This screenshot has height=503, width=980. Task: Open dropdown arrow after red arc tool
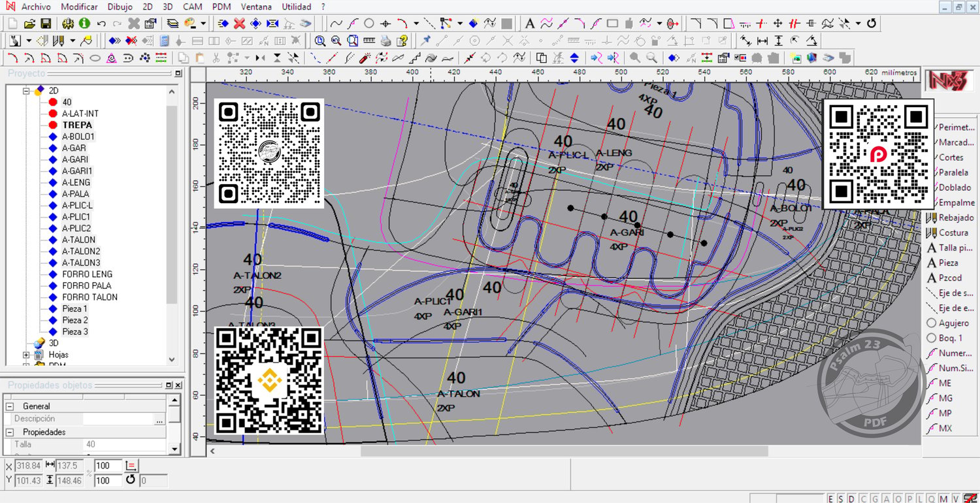[415, 24]
